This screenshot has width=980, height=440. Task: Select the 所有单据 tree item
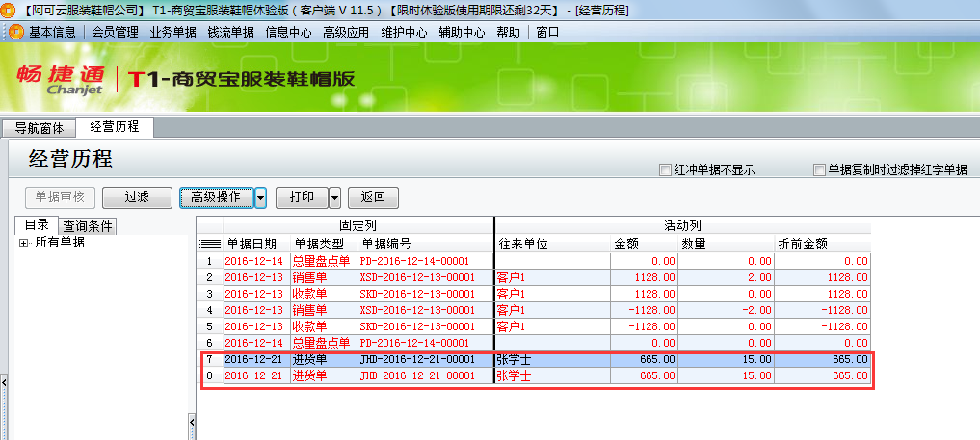coord(60,243)
